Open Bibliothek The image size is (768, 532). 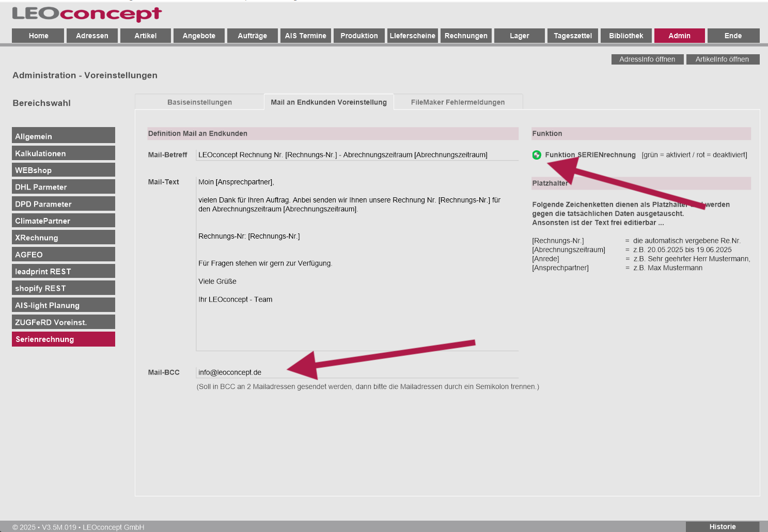click(626, 36)
